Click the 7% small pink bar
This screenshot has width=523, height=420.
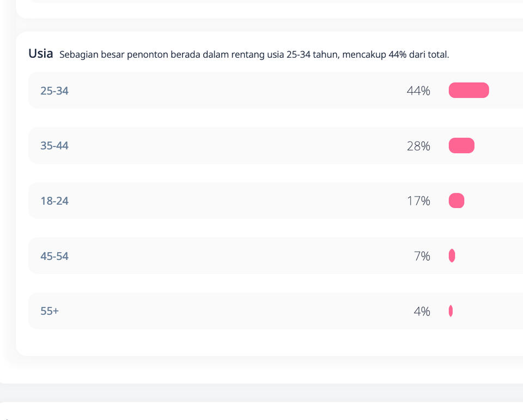pyautogui.click(x=452, y=255)
